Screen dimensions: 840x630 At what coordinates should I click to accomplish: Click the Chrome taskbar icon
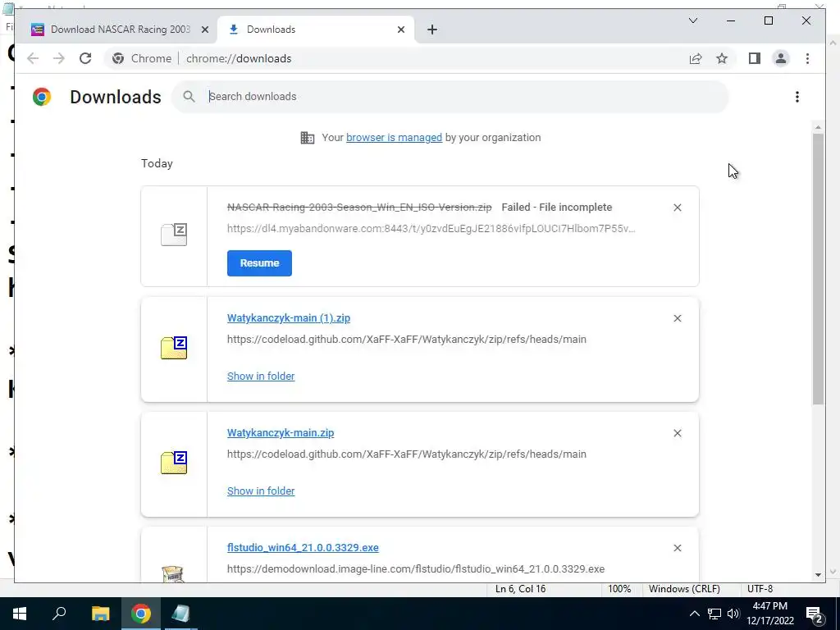click(x=141, y=614)
